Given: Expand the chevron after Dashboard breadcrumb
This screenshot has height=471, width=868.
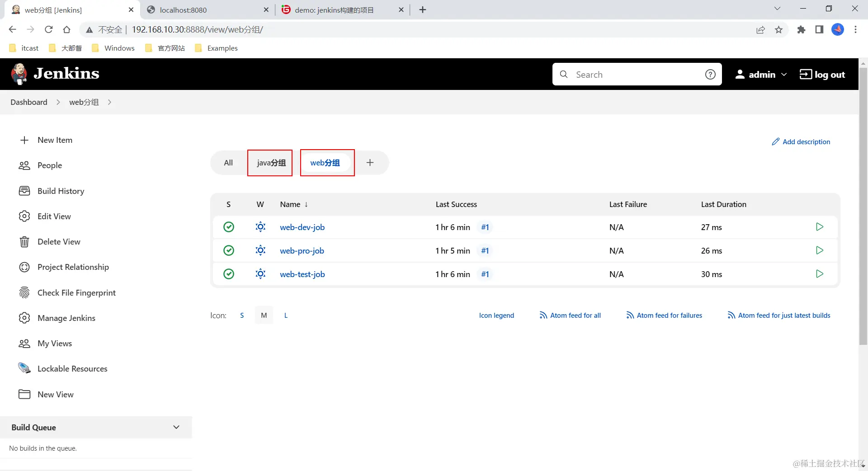Looking at the screenshot, I should [x=58, y=102].
